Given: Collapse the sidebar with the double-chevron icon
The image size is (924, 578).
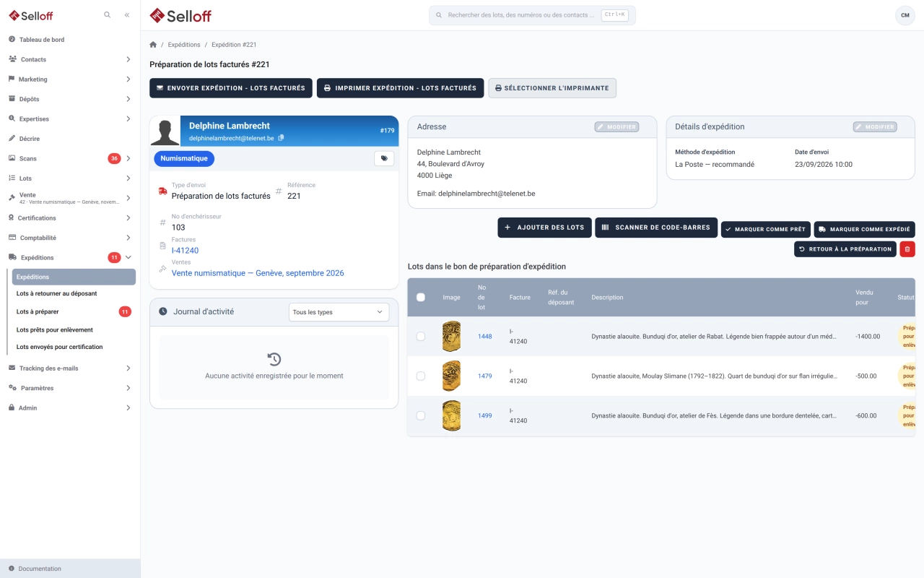Looking at the screenshot, I should [127, 14].
